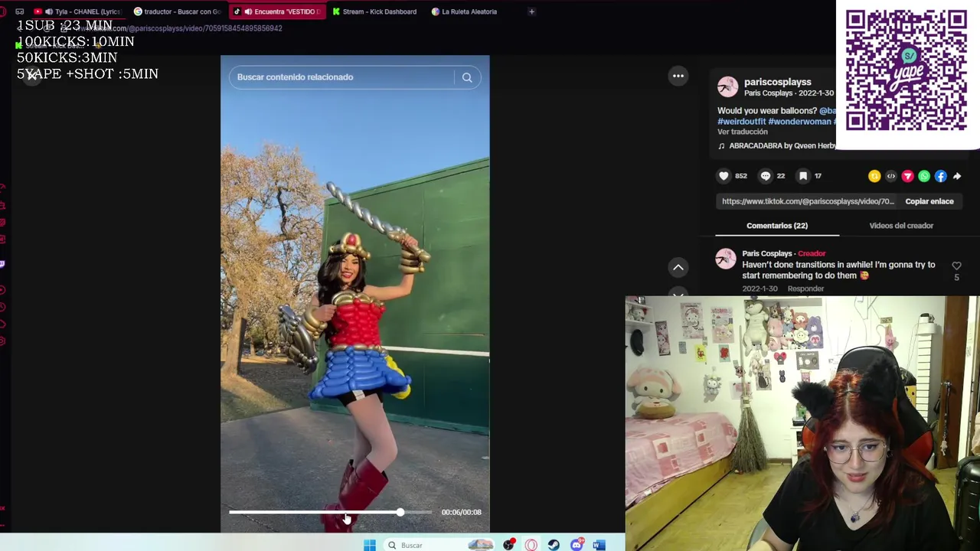This screenshot has width=980, height=551.
Task: Click Ver traducción link
Action: click(743, 132)
